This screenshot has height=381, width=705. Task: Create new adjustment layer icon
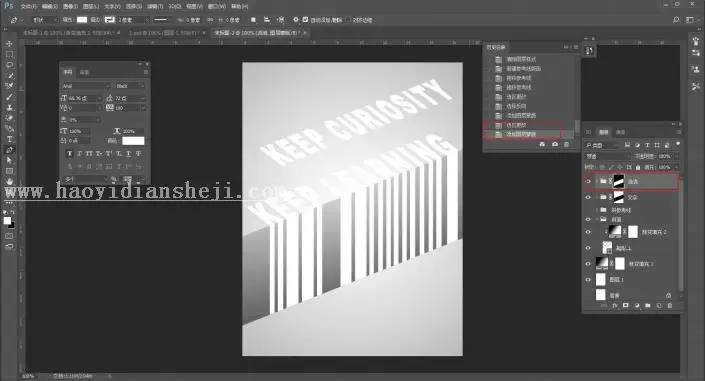coord(637,305)
